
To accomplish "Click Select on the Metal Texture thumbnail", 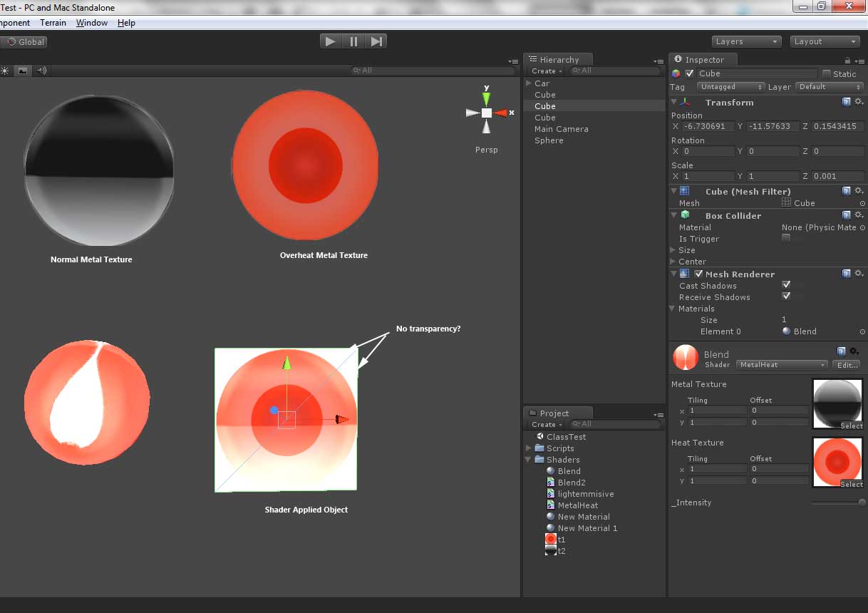I will (853, 426).
